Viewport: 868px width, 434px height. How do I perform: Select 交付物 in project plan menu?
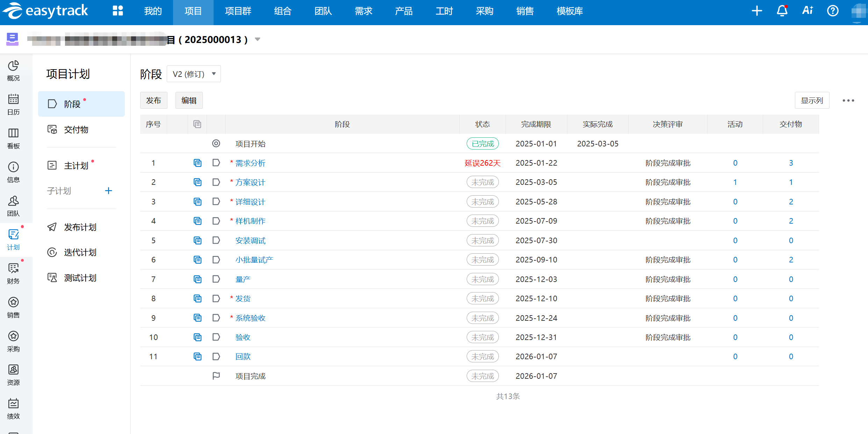tap(76, 130)
